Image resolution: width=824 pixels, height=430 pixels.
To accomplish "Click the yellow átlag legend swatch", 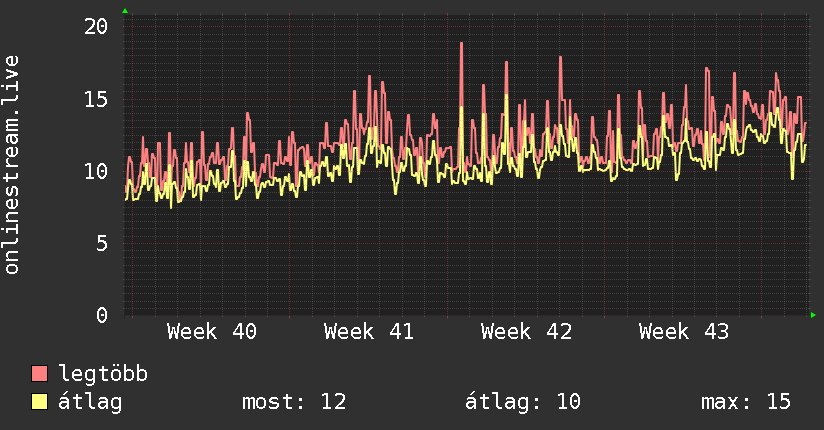I will pyautogui.click(x=39, y=401).
